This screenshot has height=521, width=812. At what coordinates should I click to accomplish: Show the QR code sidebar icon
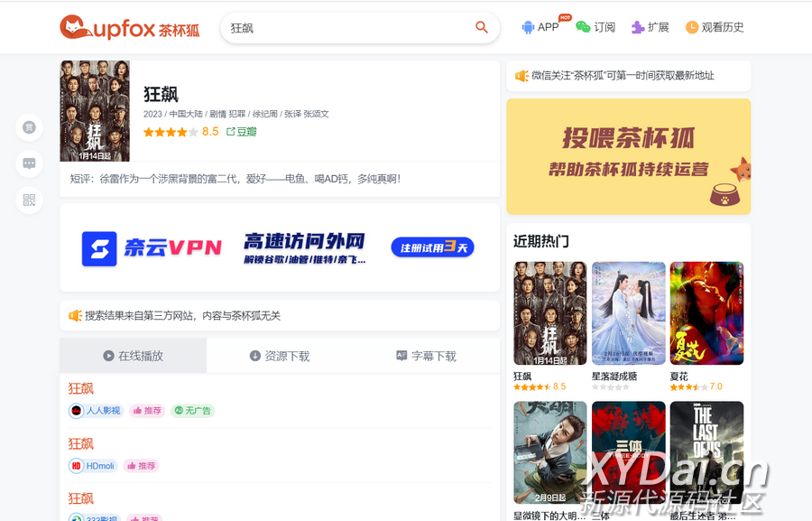[29, 200]
